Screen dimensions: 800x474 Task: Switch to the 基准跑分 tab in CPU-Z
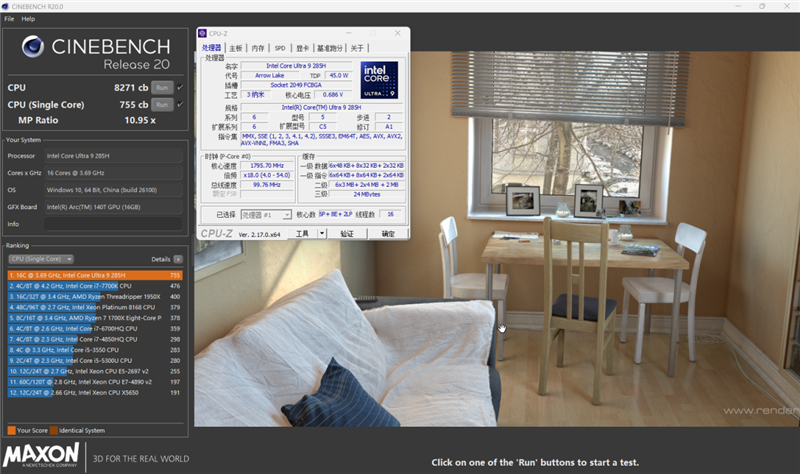(x=330, y=48)
